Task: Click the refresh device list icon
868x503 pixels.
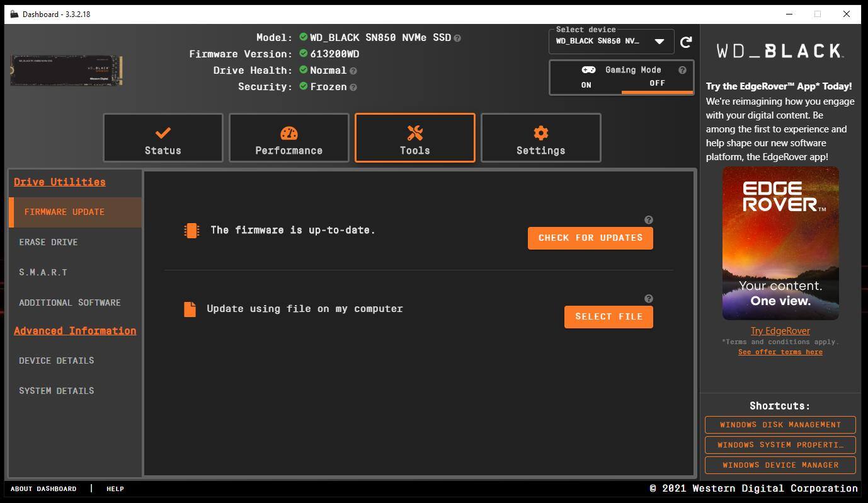Action: (x=686, y=42)
